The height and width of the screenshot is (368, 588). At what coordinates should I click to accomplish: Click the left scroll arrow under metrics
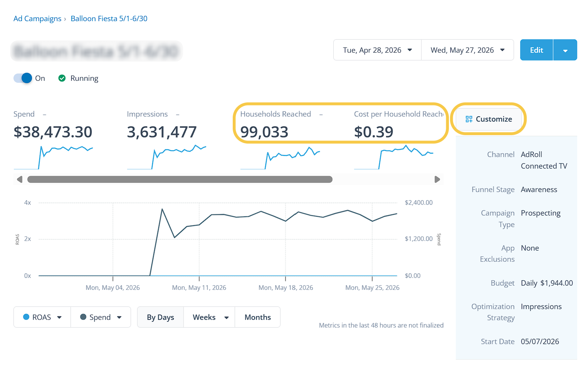click(20, 179)
